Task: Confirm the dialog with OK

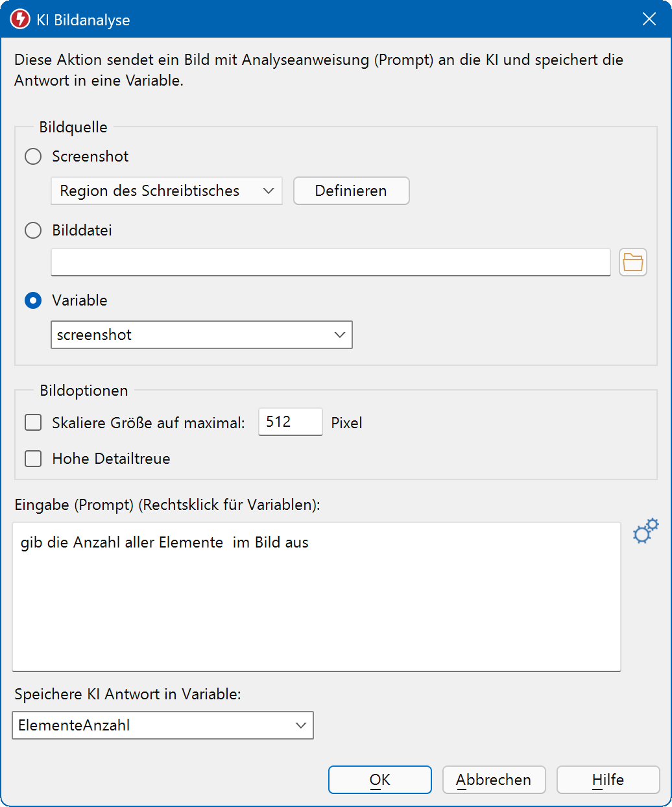Action: pos(379,780)
